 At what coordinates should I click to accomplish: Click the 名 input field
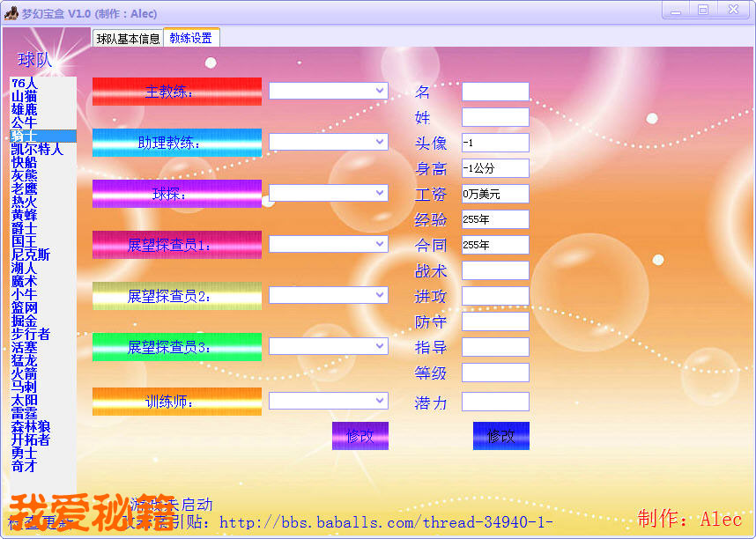[x=494, y=92]
